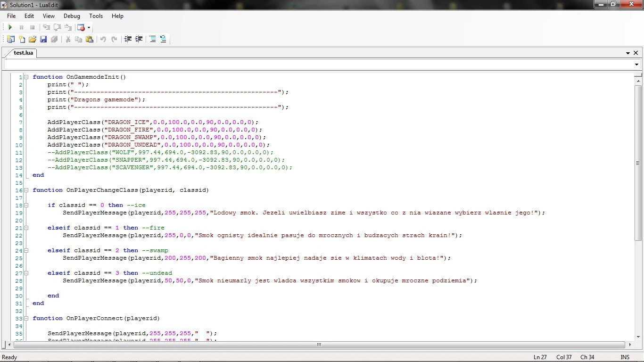
Task: Click the Unindent selection icon
Action: (128, 39)
